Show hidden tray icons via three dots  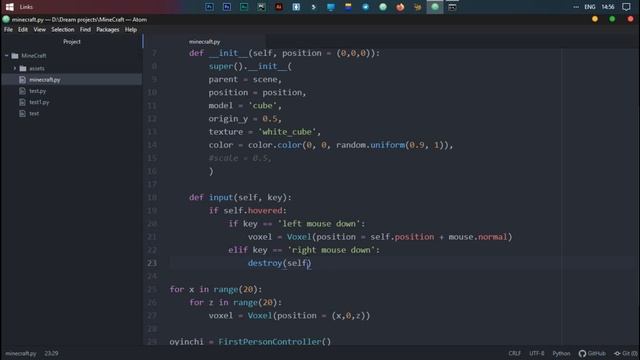(x=576, y=7)
